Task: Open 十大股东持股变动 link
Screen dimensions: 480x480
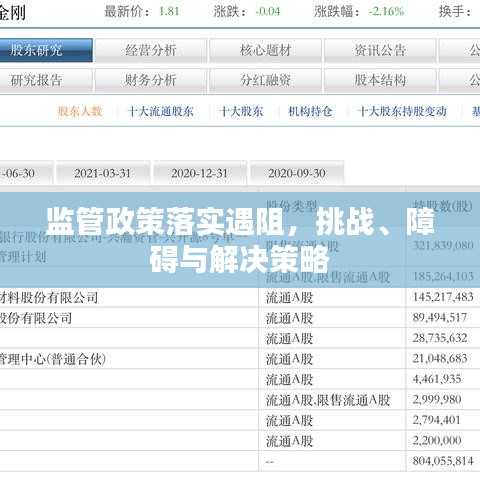Action: 402,111
